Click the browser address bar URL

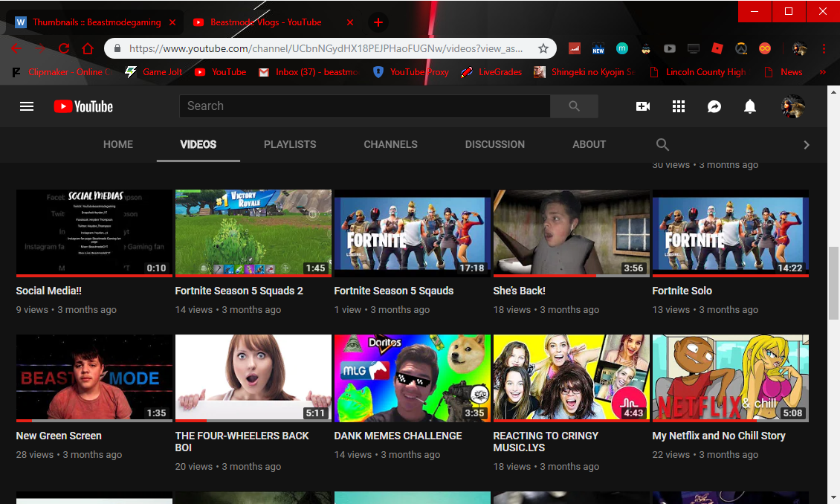point(326,49)
